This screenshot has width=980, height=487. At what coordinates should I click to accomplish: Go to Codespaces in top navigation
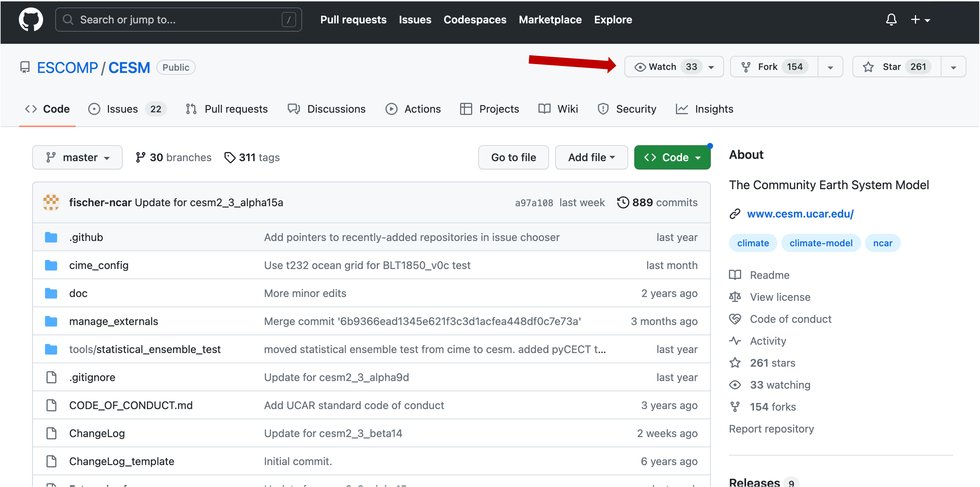[475, 20]
